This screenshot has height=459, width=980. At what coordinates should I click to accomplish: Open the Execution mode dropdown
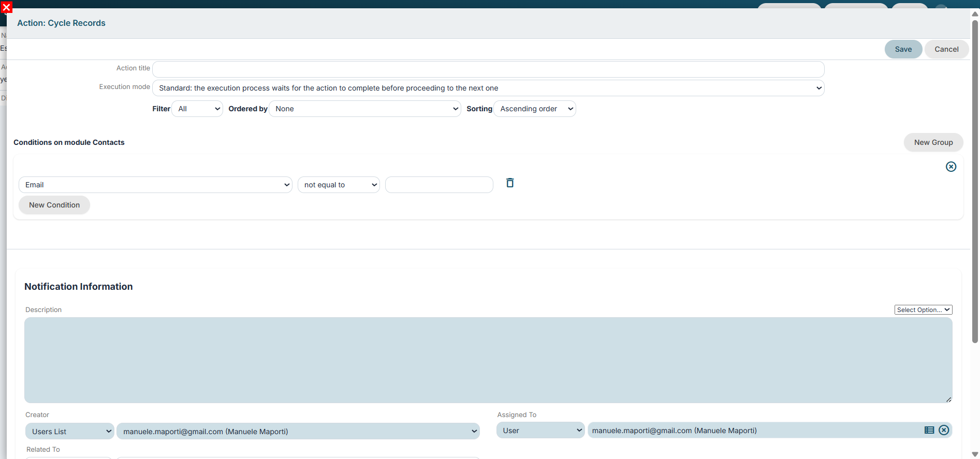pos(488,88)
